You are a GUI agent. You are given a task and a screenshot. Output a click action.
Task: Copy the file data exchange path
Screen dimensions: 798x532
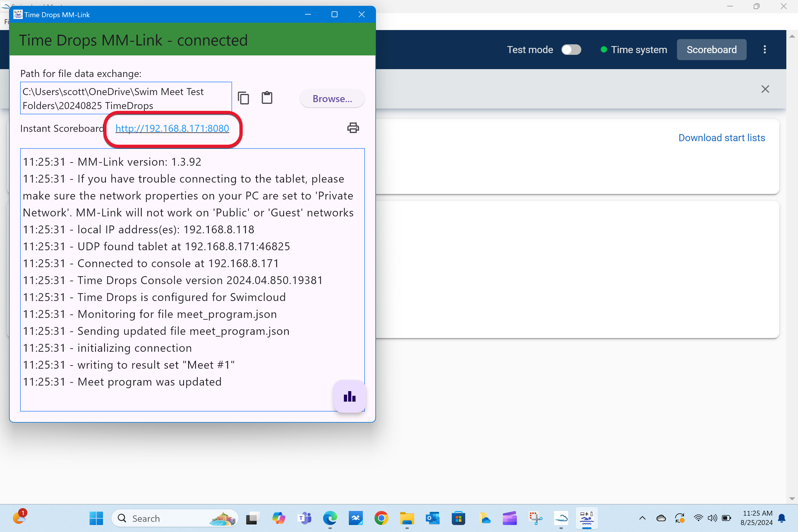243,98
